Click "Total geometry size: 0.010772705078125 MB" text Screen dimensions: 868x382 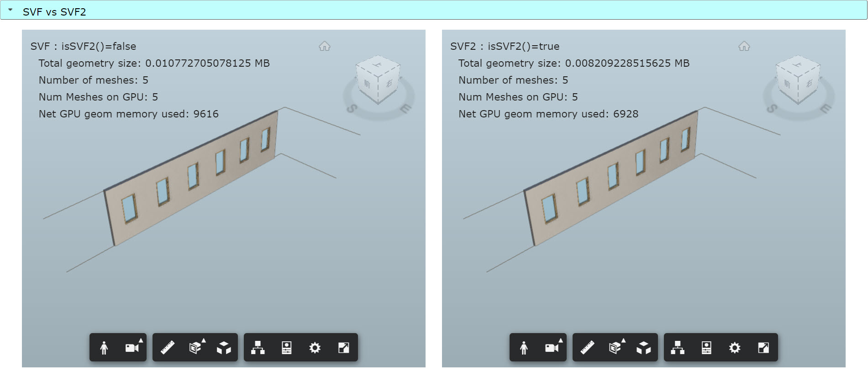pos(154,63)
